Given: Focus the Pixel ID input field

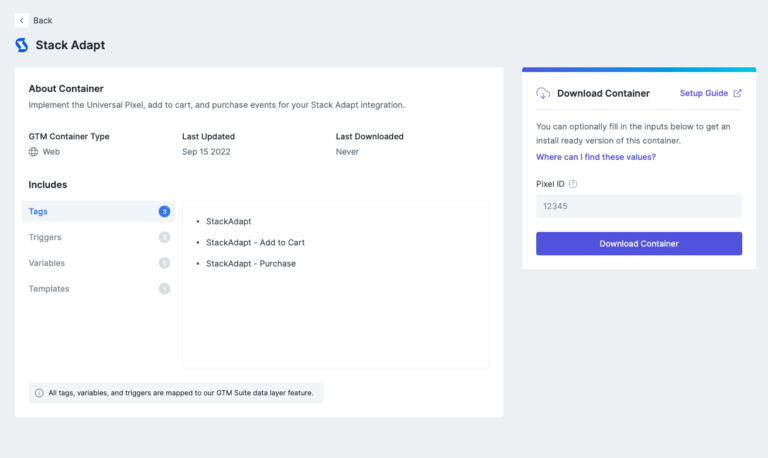Looking at the screenshot, I should point(639,206).
